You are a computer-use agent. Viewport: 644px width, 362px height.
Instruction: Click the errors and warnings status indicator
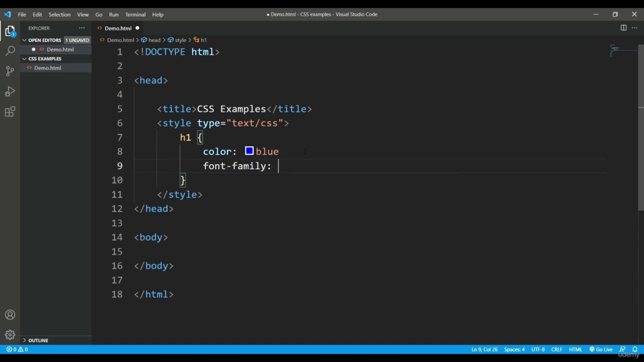(17, 349)
